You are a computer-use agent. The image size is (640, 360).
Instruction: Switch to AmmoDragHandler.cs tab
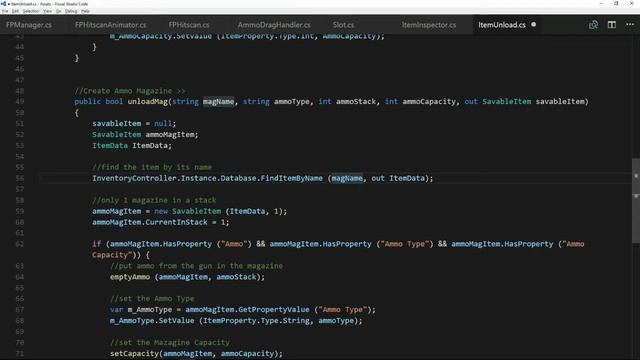274,25
